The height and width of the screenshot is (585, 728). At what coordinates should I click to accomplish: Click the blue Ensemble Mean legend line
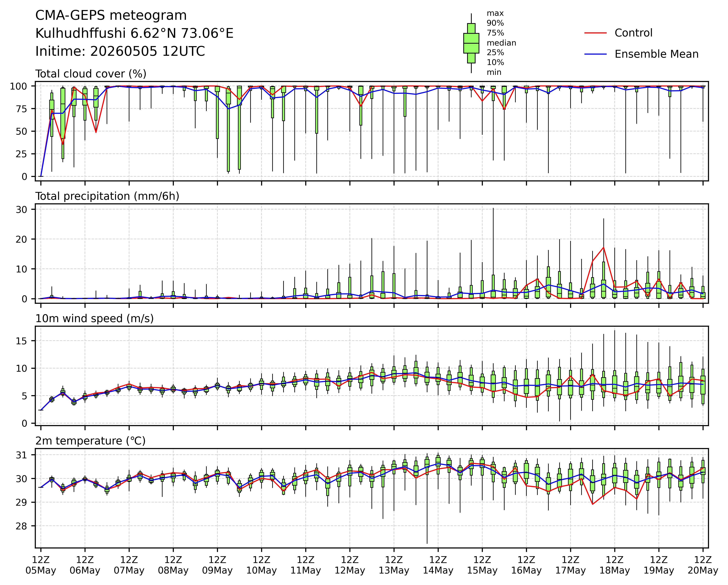tap(596, 54)
